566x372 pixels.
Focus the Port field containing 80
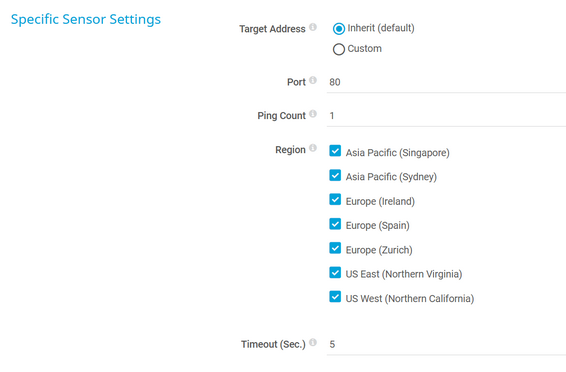click(x=446, y=82)
